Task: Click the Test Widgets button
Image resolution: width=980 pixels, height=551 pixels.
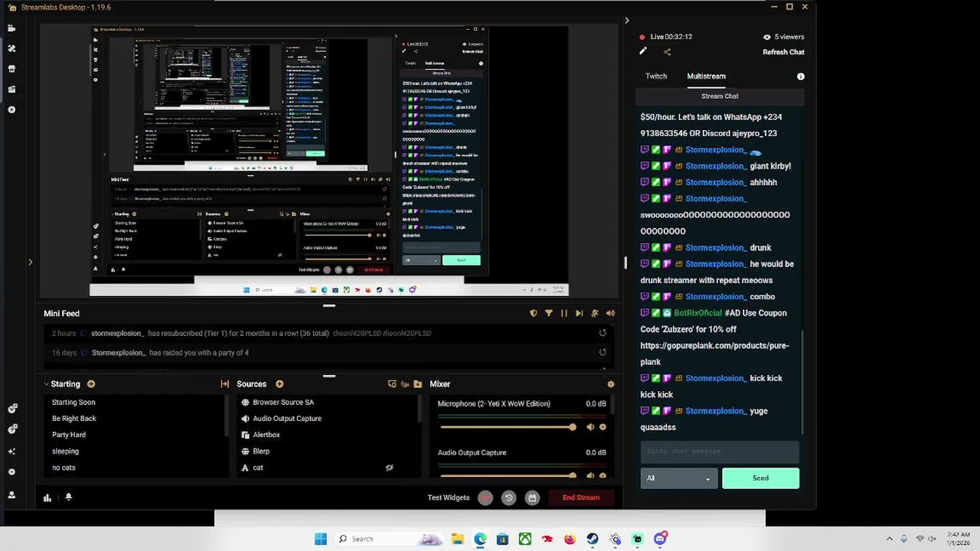Action: 449,497
